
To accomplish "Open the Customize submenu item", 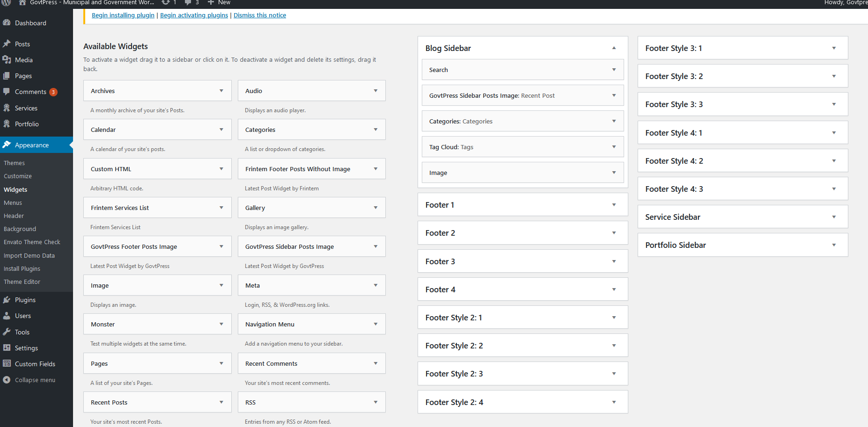I will click(18, 176).
